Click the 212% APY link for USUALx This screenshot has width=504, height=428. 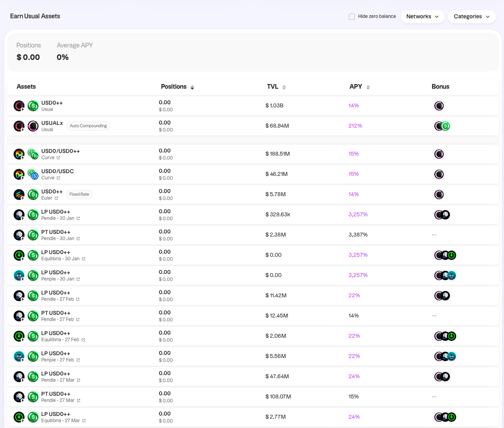[x=355, y=126]
